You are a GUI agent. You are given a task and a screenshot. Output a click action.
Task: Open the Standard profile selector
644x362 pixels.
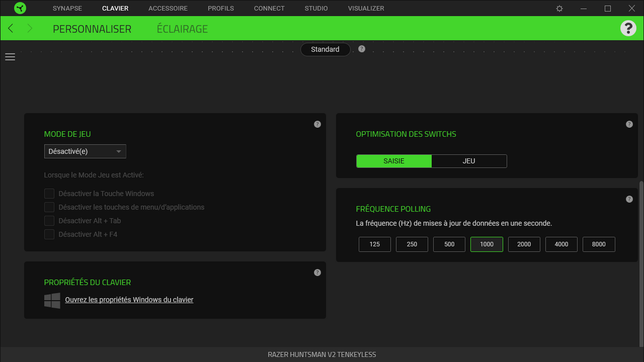coord(325,49)
